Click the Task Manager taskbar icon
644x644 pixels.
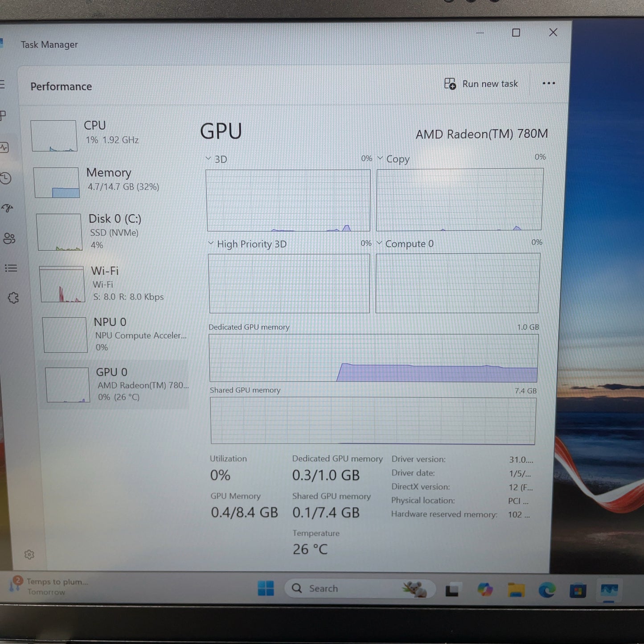coord(609,591)
